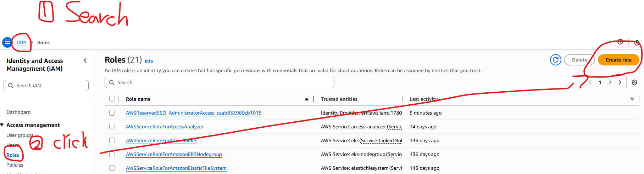644x174 pixels.
Task: Collapse the Access management section
Action: coord(2,125)
